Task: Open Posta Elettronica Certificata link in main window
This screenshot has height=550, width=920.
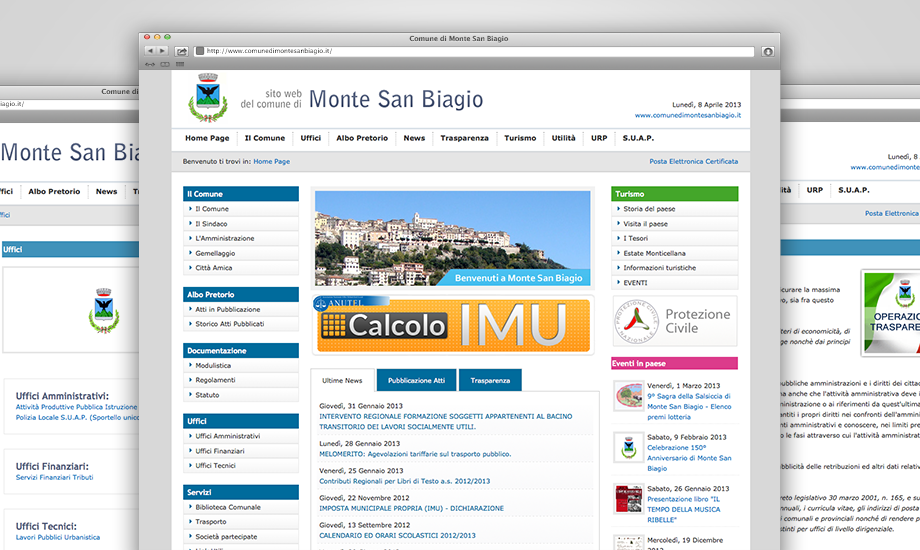Action: click(x=694, y=161)
